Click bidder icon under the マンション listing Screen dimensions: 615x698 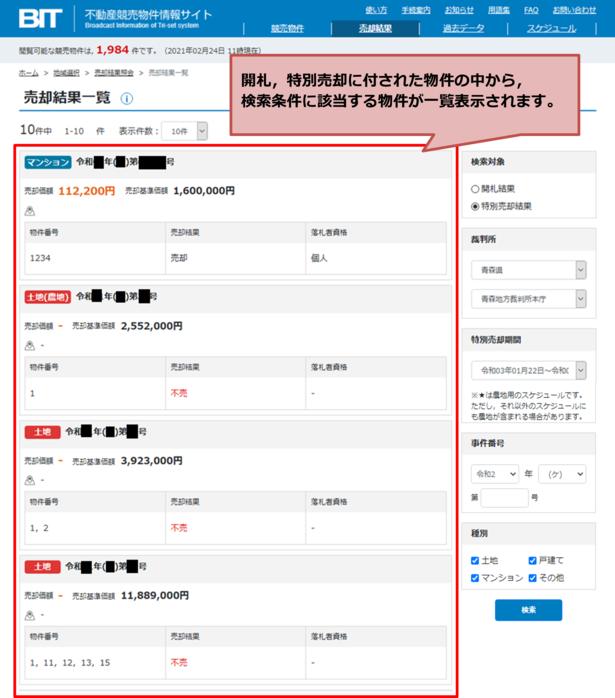point(30,211)
